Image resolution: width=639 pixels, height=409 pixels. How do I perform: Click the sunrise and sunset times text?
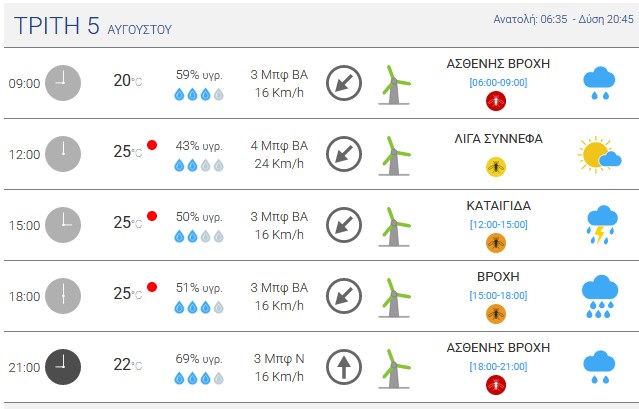click(564, 19)
